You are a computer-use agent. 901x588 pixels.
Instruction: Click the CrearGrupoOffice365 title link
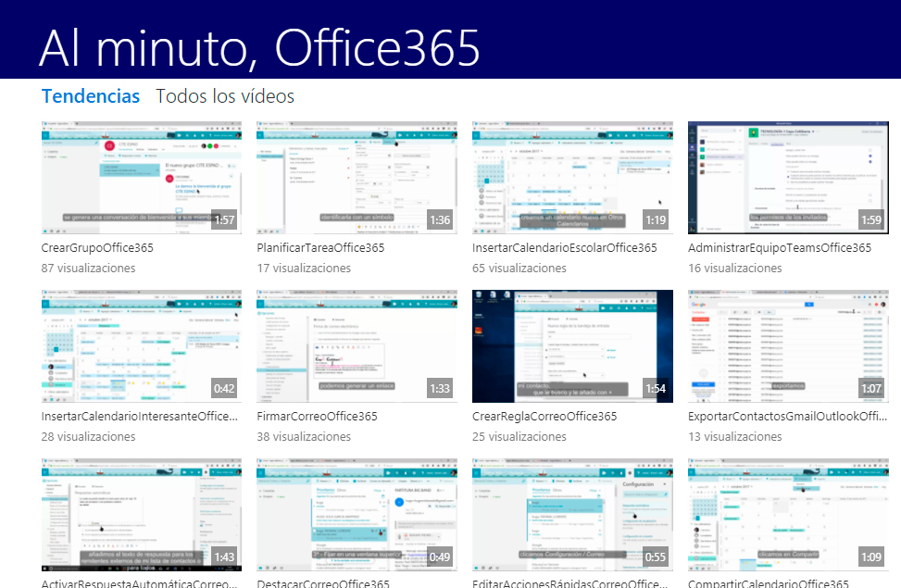pos(97,248)
